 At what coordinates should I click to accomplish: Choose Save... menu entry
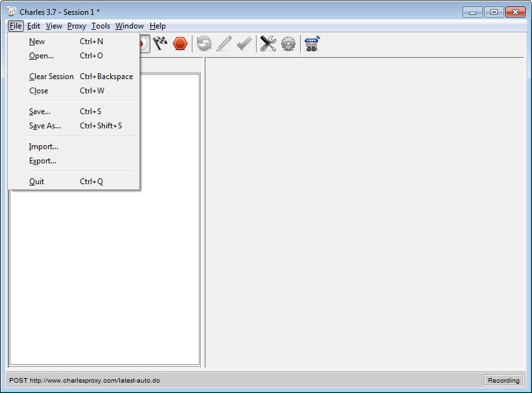[x=74, y=112]
